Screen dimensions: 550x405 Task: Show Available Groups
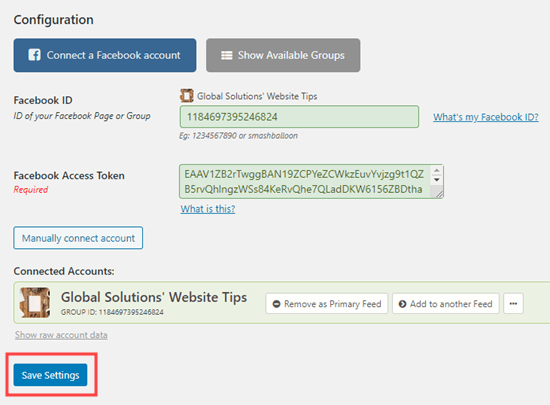click(x=283, y=55)
